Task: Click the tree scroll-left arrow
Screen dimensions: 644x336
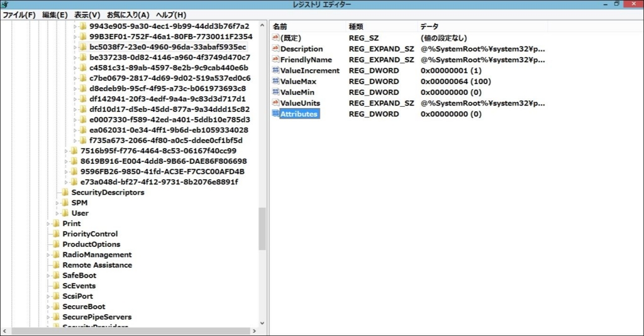Action: [x=4, y=331]
